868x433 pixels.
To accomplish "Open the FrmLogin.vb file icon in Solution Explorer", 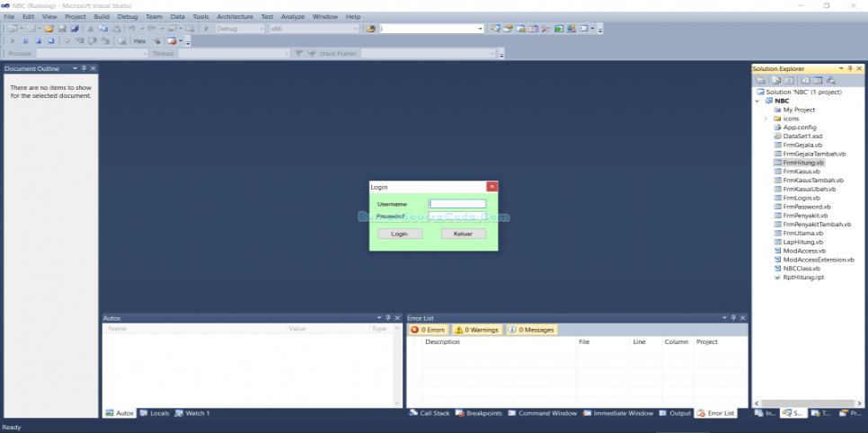I will (776, 198).
